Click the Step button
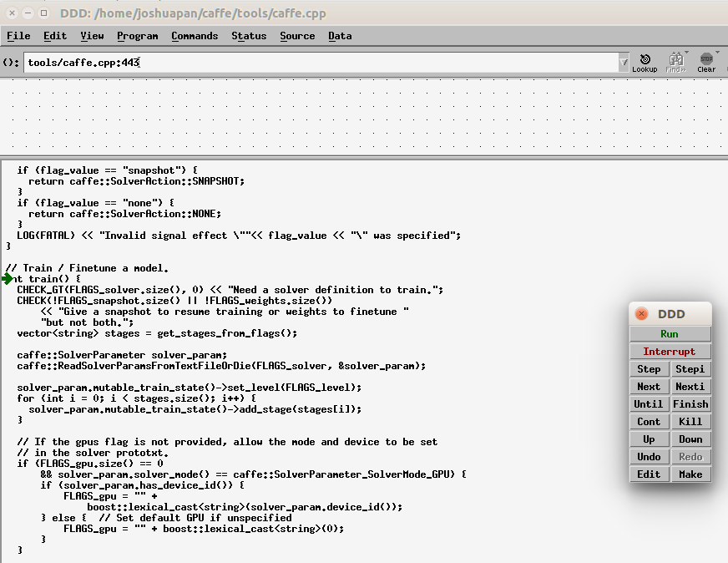The height and width of the screenshot is (563, 728). point(649,368)
